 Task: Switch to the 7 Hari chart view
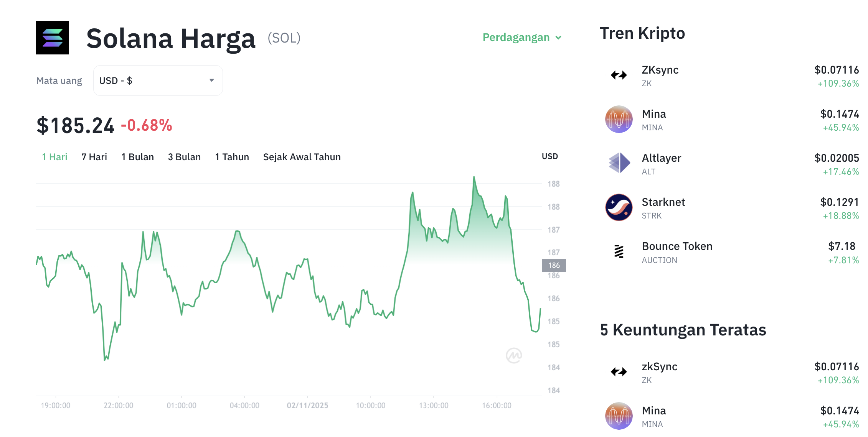[x=94, y=156]
